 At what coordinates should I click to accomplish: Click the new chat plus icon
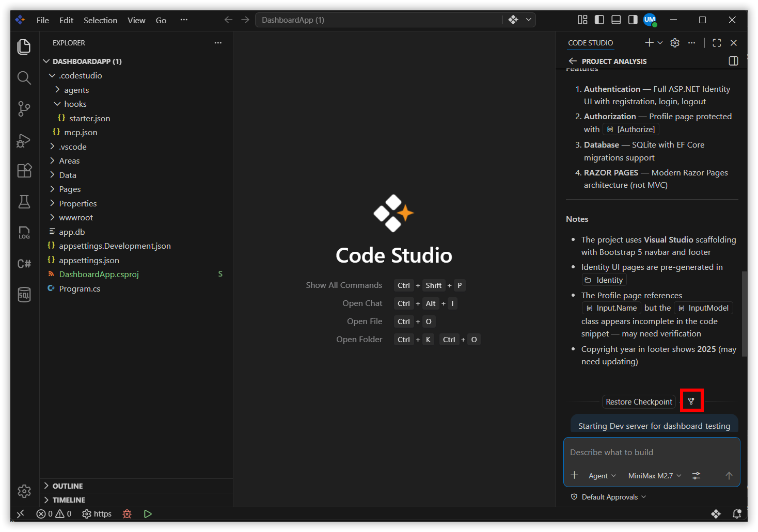(x=650, y=43)
